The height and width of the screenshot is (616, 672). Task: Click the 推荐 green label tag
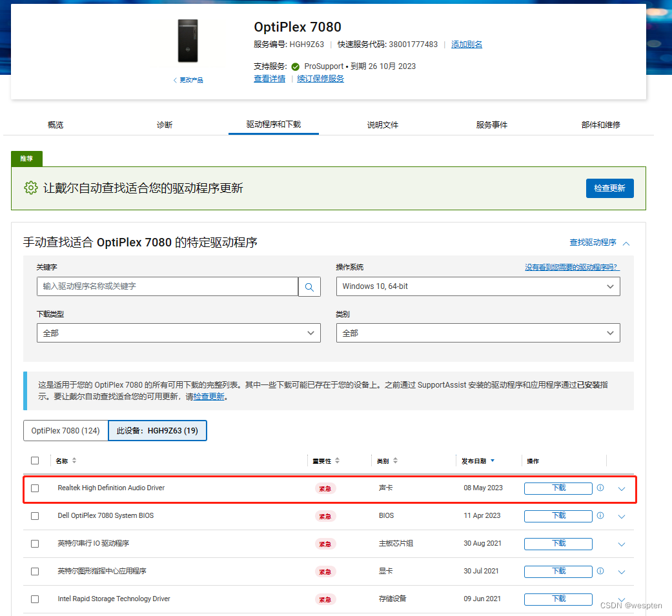(x=26, y=159)
